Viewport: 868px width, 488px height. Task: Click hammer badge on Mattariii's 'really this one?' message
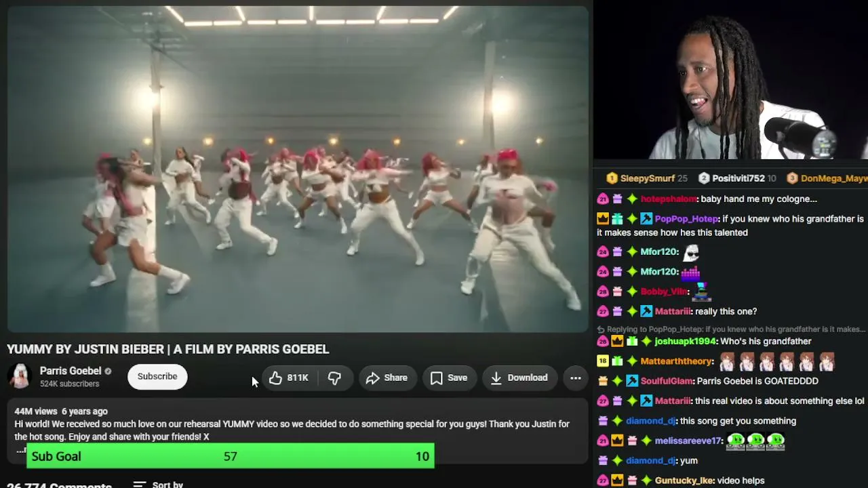(646, 312)
